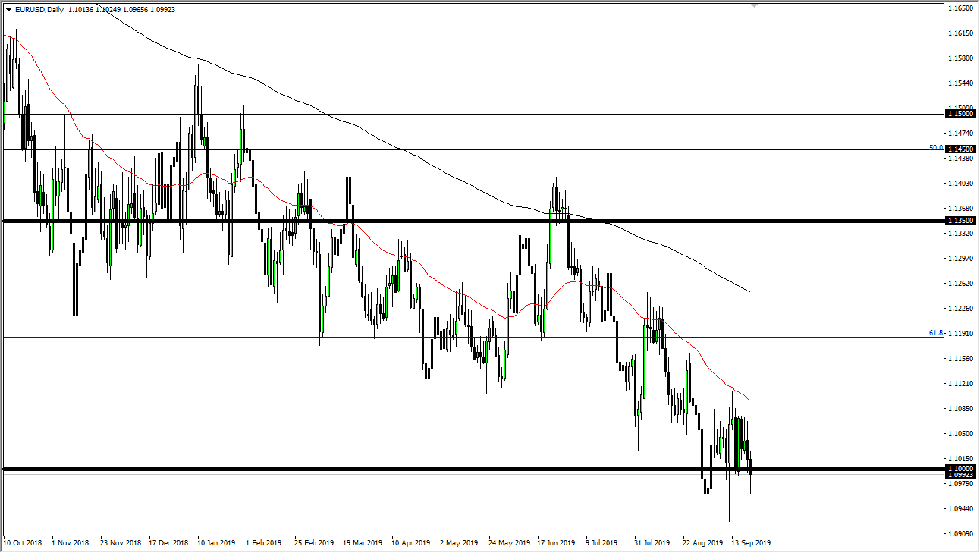The height and width of the screenshot is (553, 980).
Task: Click the 1.14500 price level tag
Action: 959,149
